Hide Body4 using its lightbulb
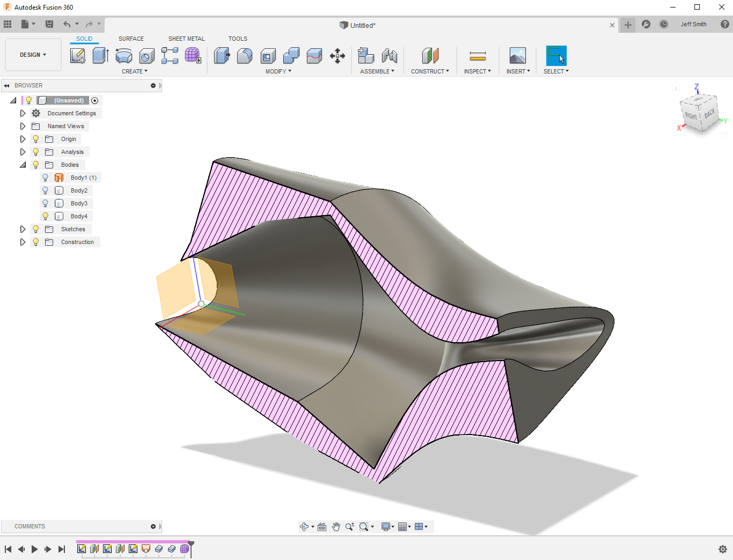The width and height of the screenshot is (733, 560). [46, 216]
